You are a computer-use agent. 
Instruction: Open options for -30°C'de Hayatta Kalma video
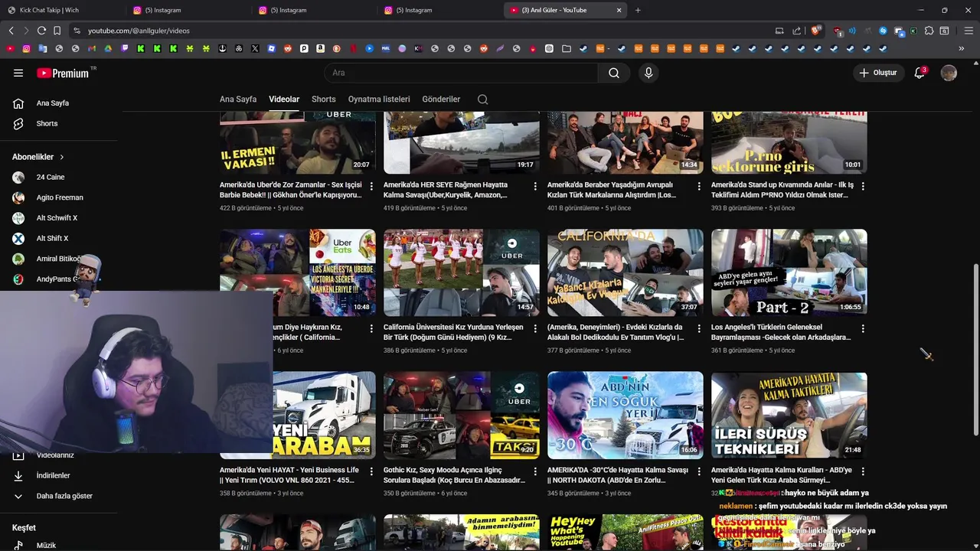pyautogui.click(x=699, y=471)
